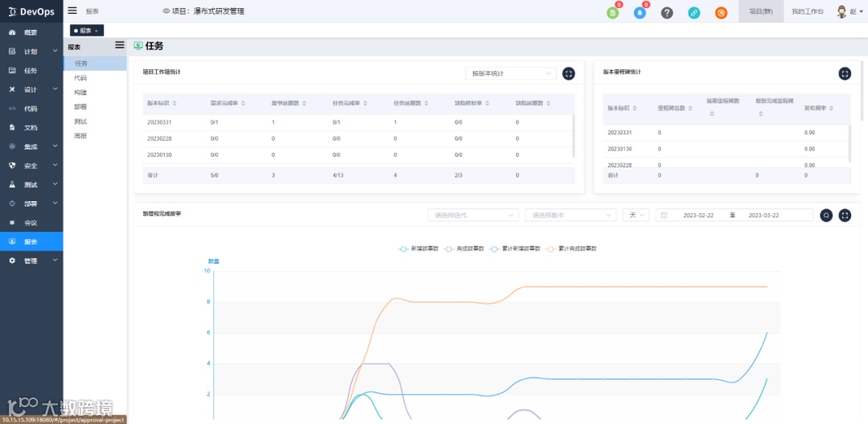
Task: Toggle 完成故事数 legend series
Action: coord(464,249)
